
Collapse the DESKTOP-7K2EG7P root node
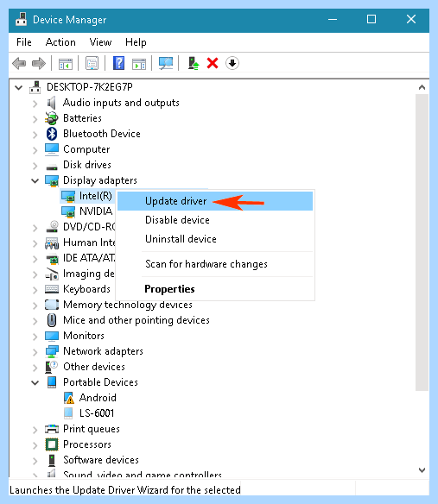click(19, 87)
